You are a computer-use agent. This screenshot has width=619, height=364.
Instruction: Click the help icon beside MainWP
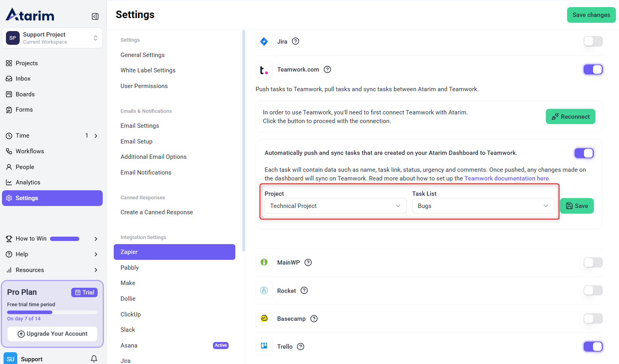(308, 263)
